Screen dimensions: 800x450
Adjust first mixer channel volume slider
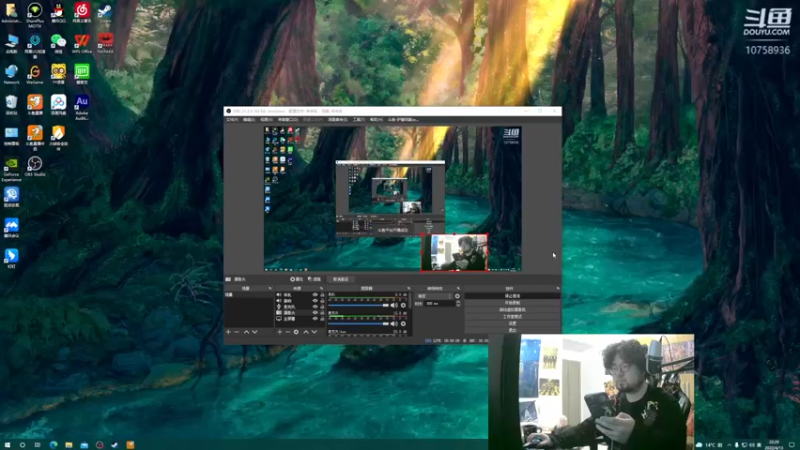(x=359, y=305)
